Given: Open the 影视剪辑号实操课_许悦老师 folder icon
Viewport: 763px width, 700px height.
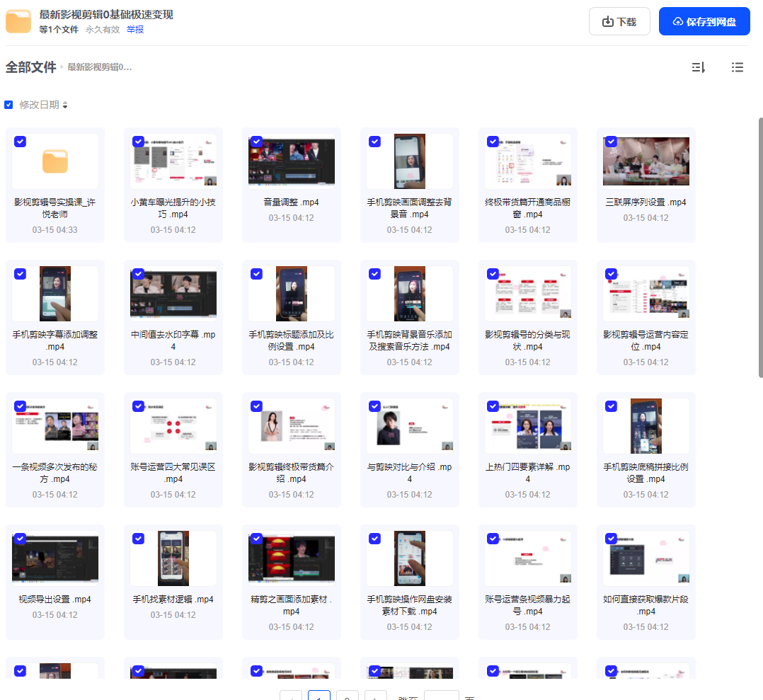Looking at the screenshot, I should [x=55, y=161].
